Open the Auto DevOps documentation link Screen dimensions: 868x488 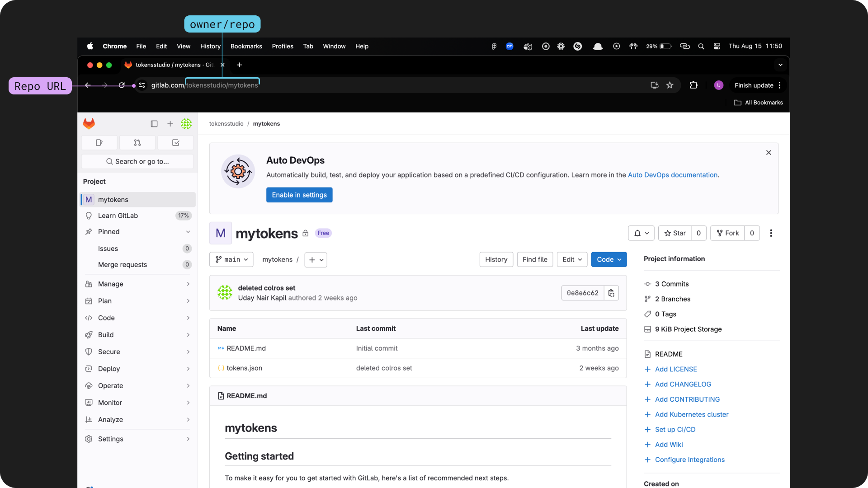672,175
